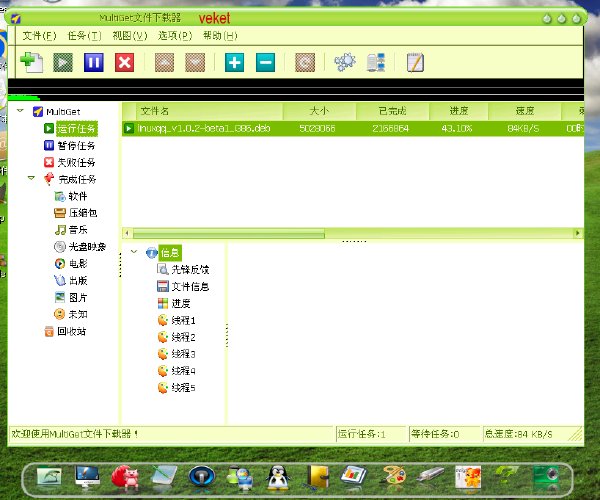600x500 pixels.
Task: Select the MultiGet root item
Action: click(x=63, y=112)
